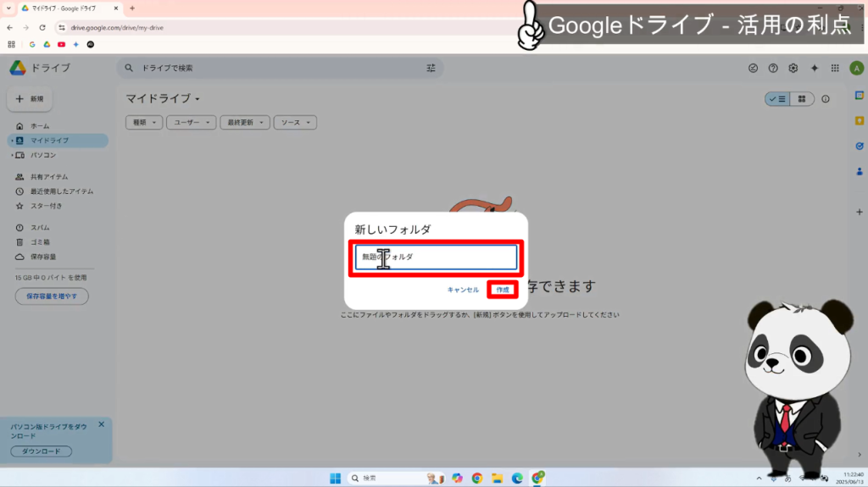
Task: Open 共有アイテム in sidebar
Action: coord(58,177)
